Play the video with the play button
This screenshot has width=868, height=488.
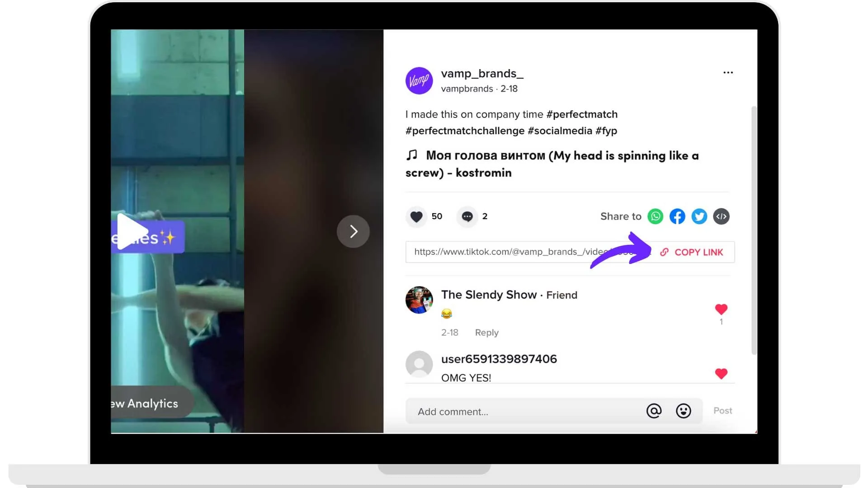coord(133,231)
